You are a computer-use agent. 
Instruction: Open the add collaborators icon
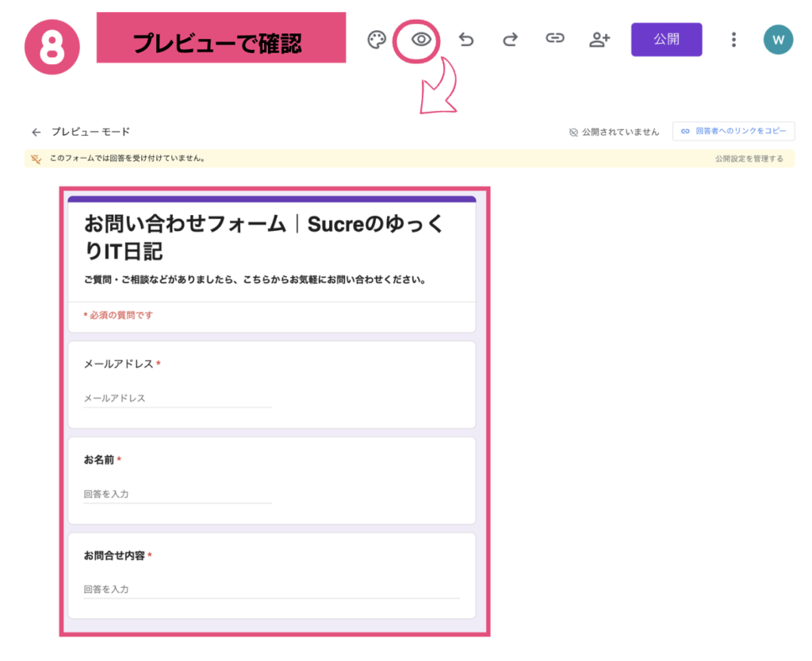599,40
